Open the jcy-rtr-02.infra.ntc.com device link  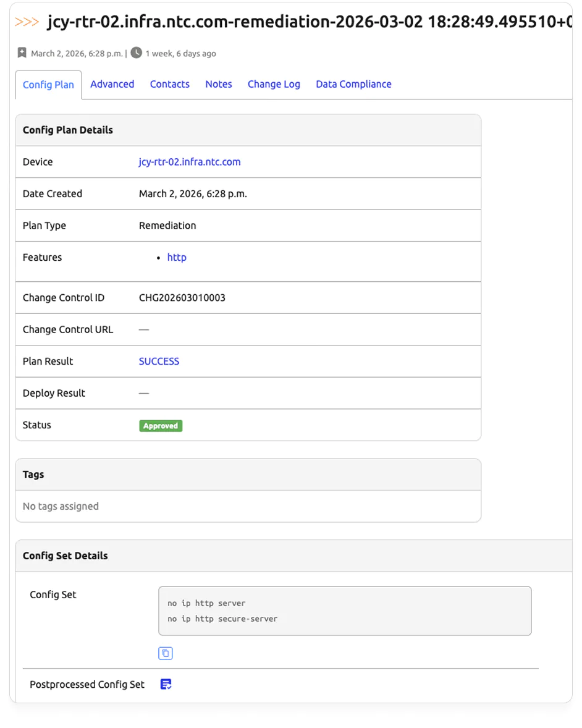[190, 162]
